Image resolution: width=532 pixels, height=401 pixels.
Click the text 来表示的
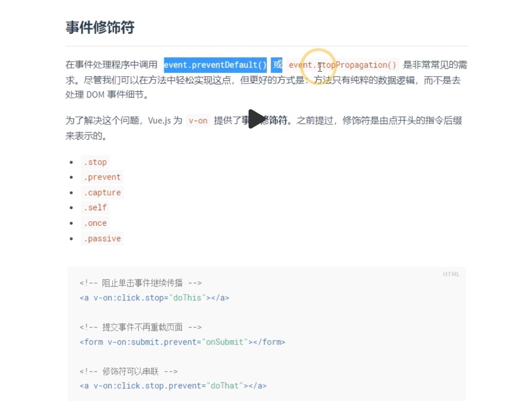tap(86, 136)
